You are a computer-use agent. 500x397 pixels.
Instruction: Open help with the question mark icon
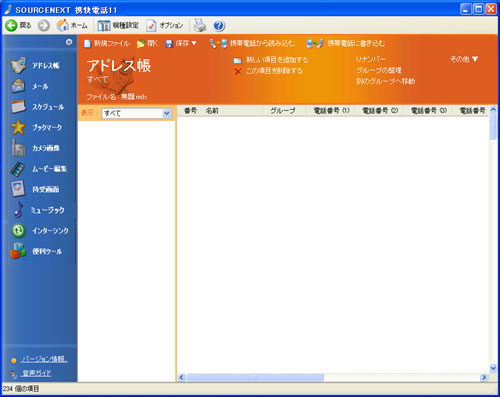pos(219,25)
